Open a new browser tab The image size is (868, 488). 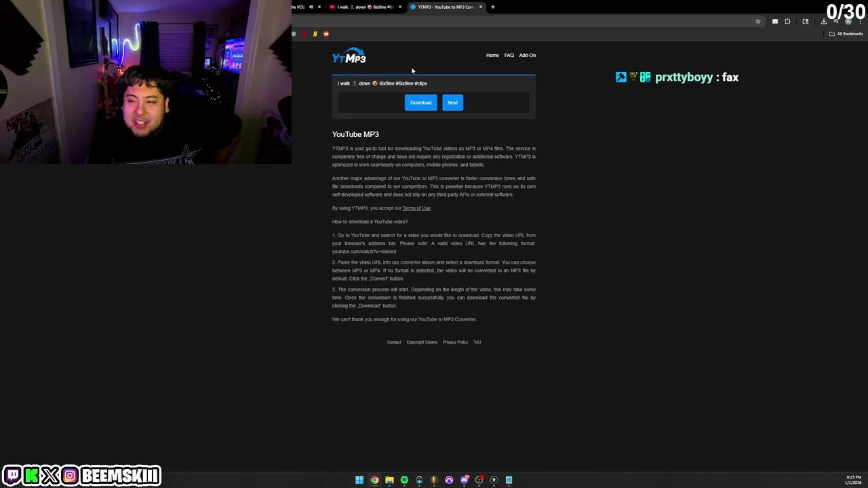pos(493,7)
